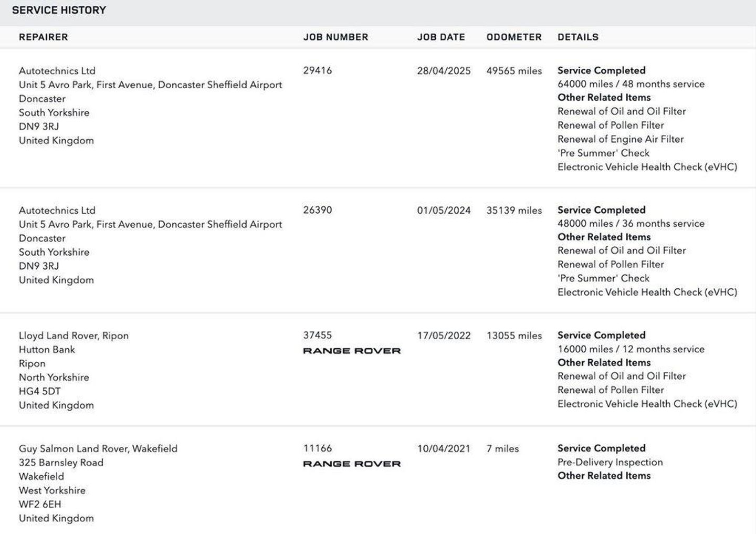This screenshot has width=756, height=534.
Task: Click the Job Number column header
Action: click(x=335, y=37)
